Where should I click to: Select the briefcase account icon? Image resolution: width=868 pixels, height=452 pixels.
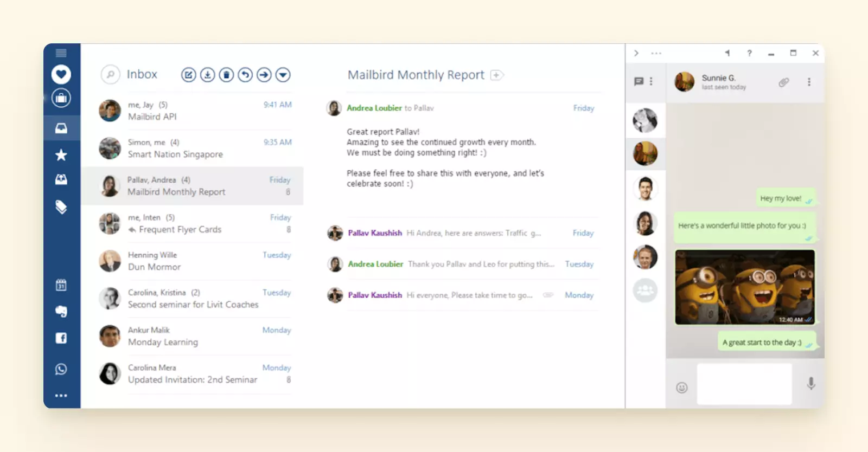61,98
